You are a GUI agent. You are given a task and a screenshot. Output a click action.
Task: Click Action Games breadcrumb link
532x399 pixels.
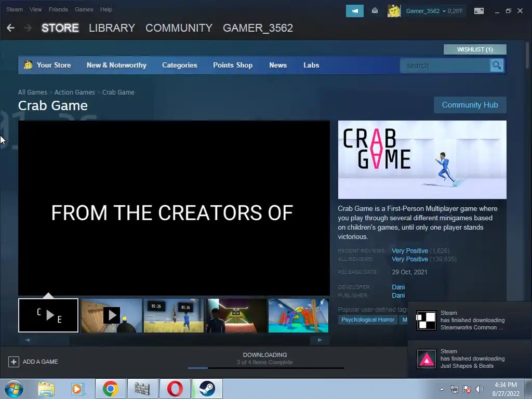[75, 92]
